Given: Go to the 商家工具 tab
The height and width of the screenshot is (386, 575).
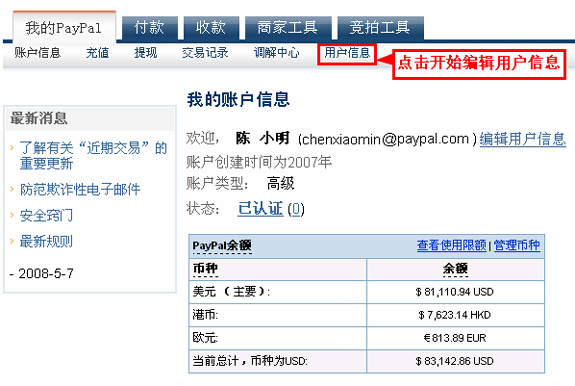Looking at the screenshot, I should coord(288,27).
